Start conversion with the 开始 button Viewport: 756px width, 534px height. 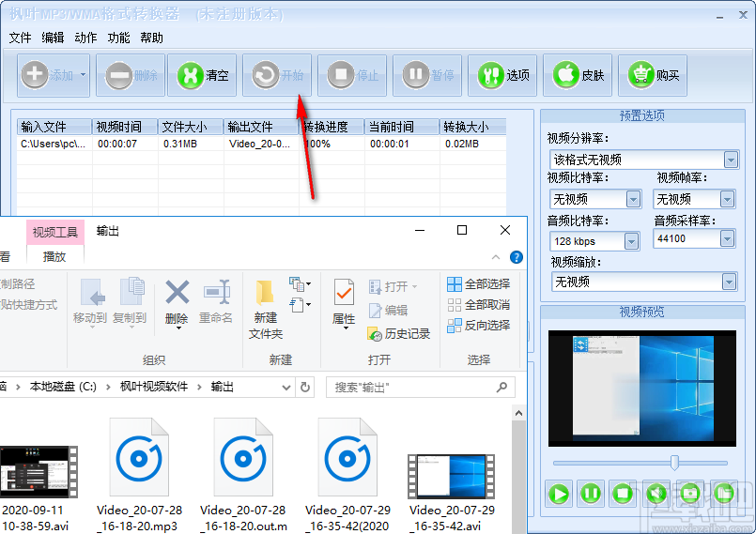click(277, 75)
